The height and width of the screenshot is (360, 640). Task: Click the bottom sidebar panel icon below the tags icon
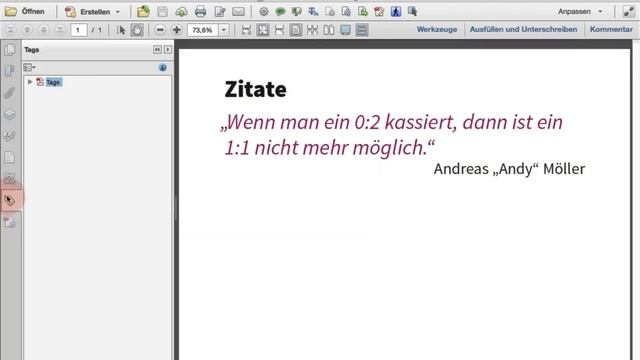[9, 222]
